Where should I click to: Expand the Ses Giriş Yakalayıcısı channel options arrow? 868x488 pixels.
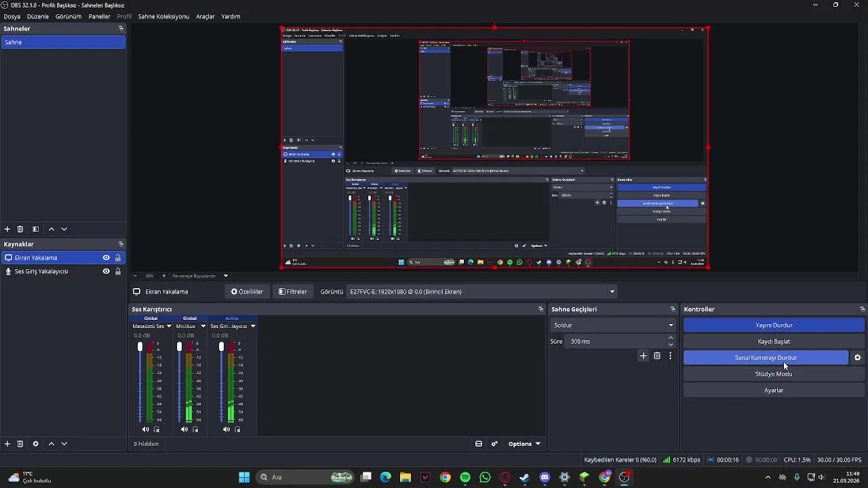coord(253,326)
